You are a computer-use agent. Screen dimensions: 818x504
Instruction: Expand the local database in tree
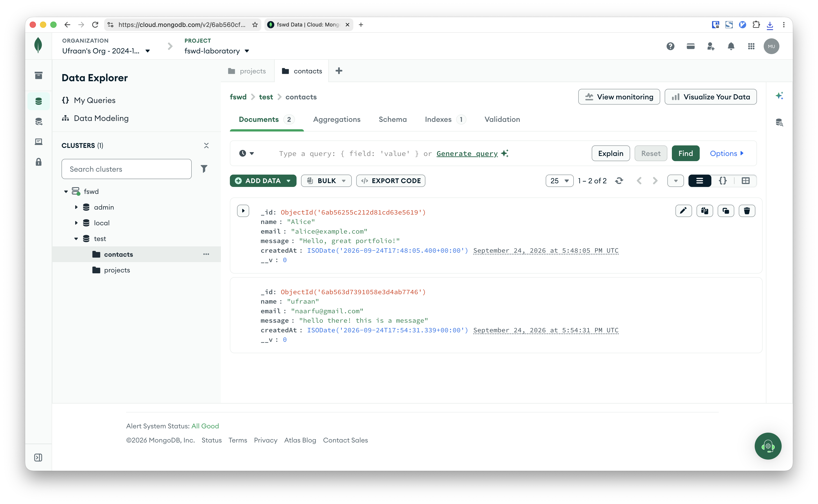pos(76,223)
